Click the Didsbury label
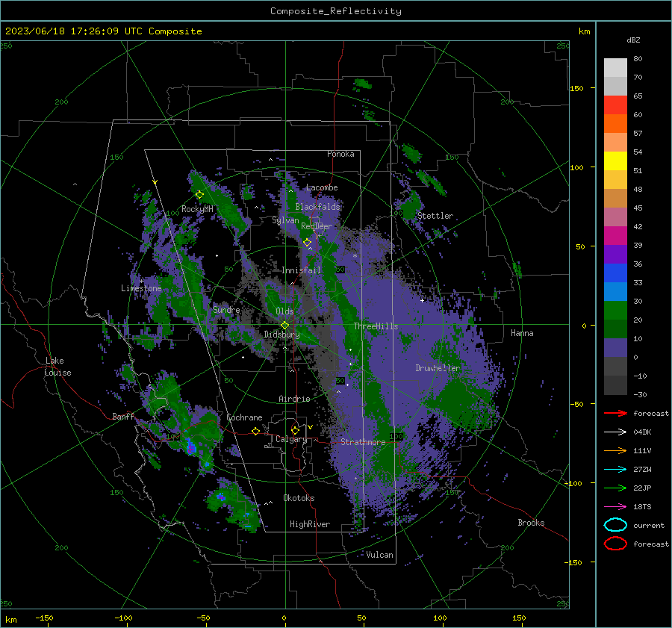The image size is (672, 628). click(281, 335)
